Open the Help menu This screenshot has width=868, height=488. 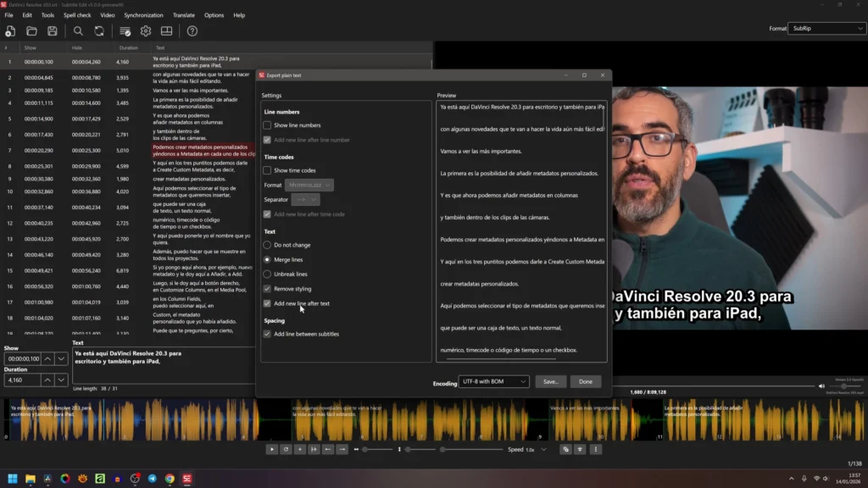(x=239, y=15)
